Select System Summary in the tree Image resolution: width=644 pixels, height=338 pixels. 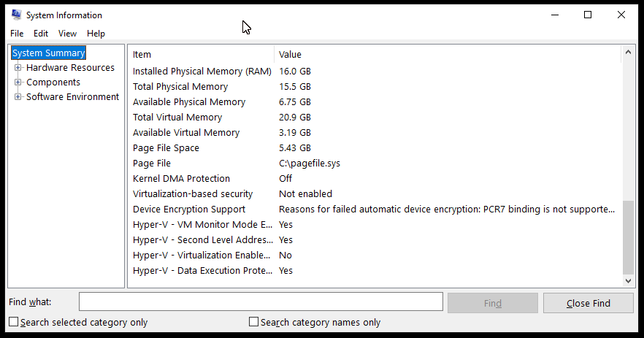coord(48,53)
